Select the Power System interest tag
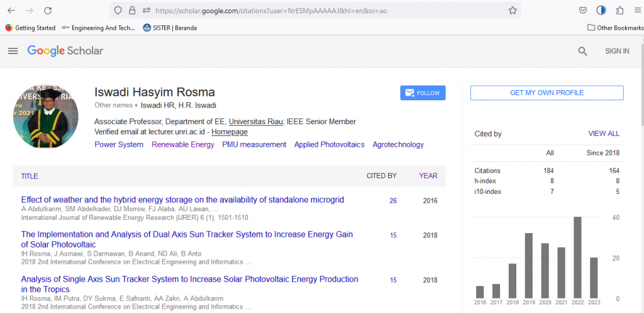Screen dimensions: 644x313 tap(119, 145)
